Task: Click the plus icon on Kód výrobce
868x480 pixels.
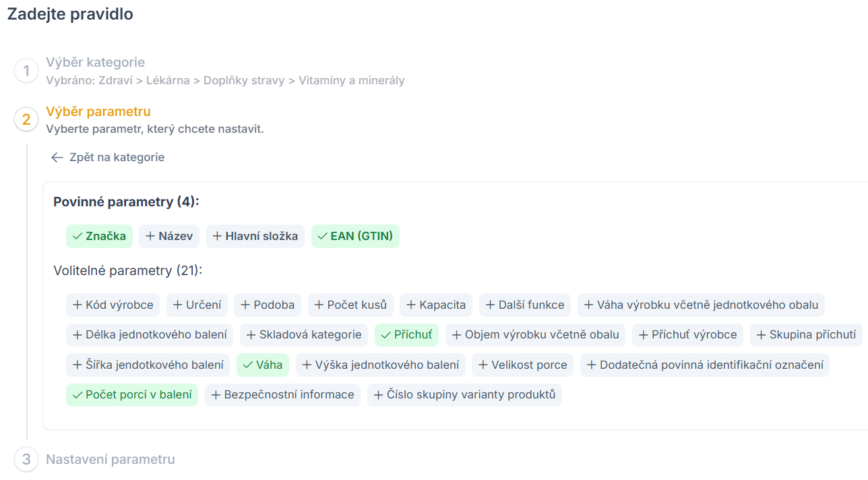Action: click(77, 305)
